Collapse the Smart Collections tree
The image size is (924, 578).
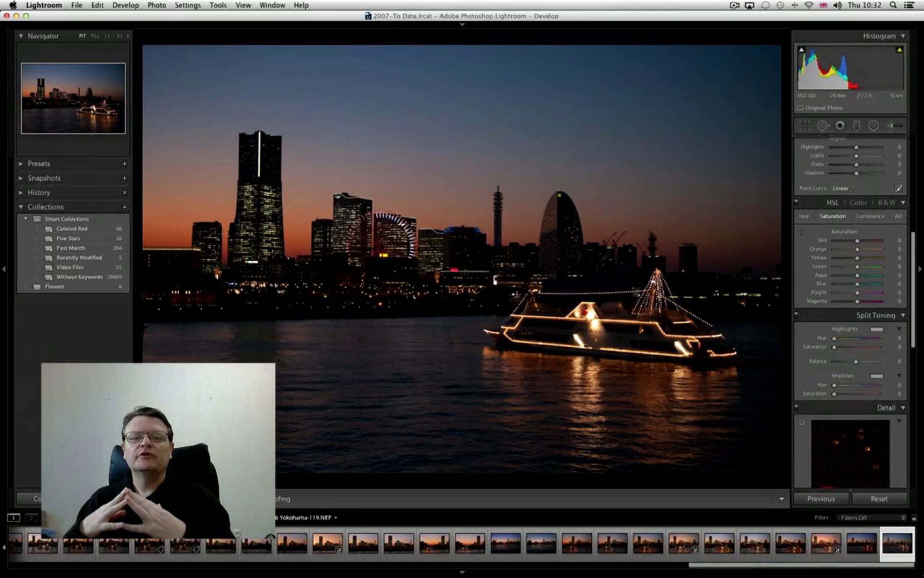point(26,219)
